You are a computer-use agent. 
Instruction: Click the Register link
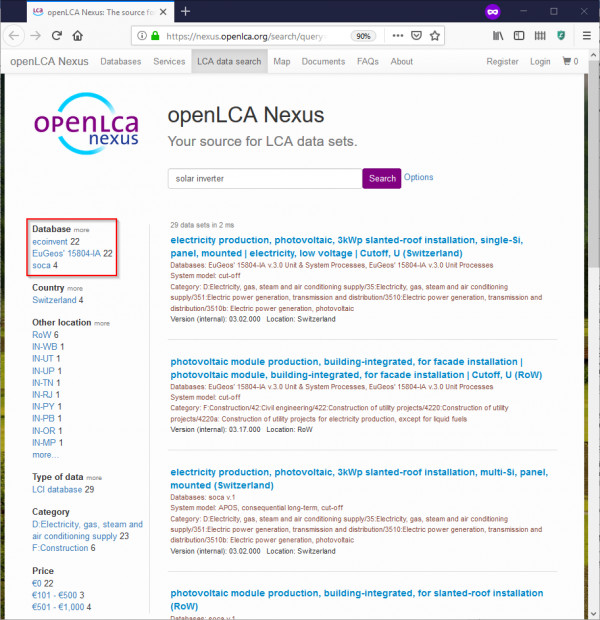point(502,61)
